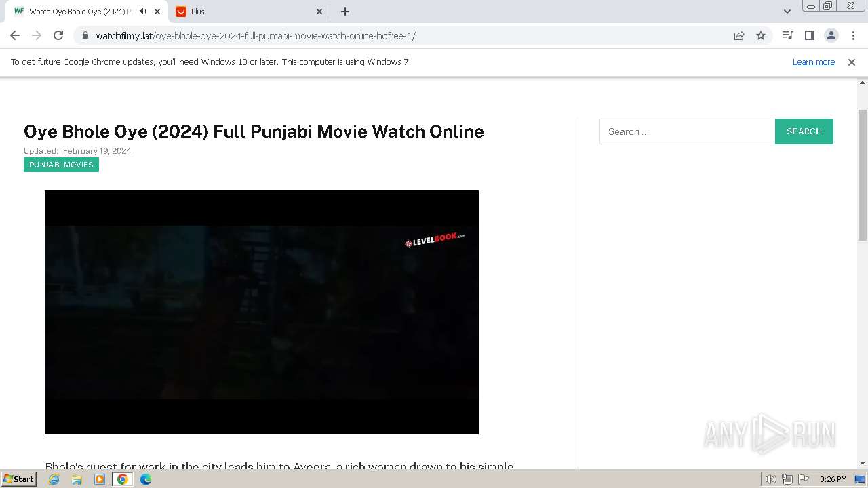Switch to Chrome in the taskbar
Screen dimensions: 868x488
(x=122, y=479)
